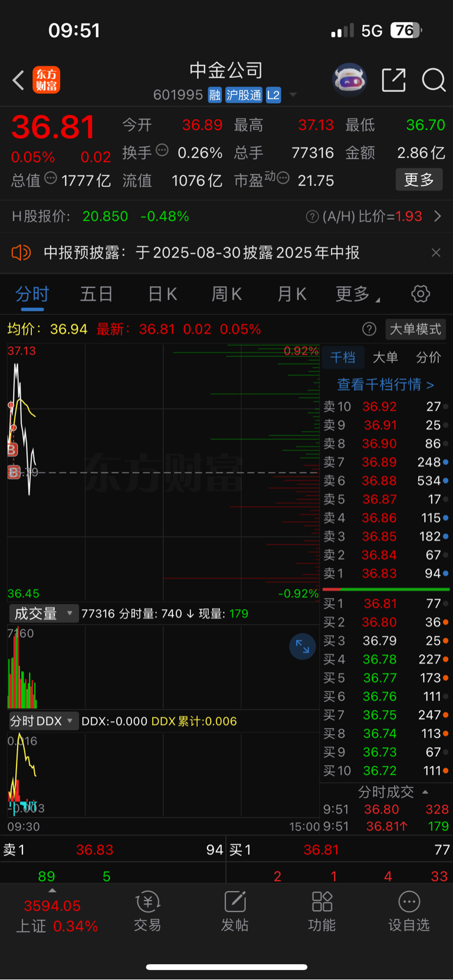
Task: Expand the 更多 chart periods menu
Action: coord(357,294)
